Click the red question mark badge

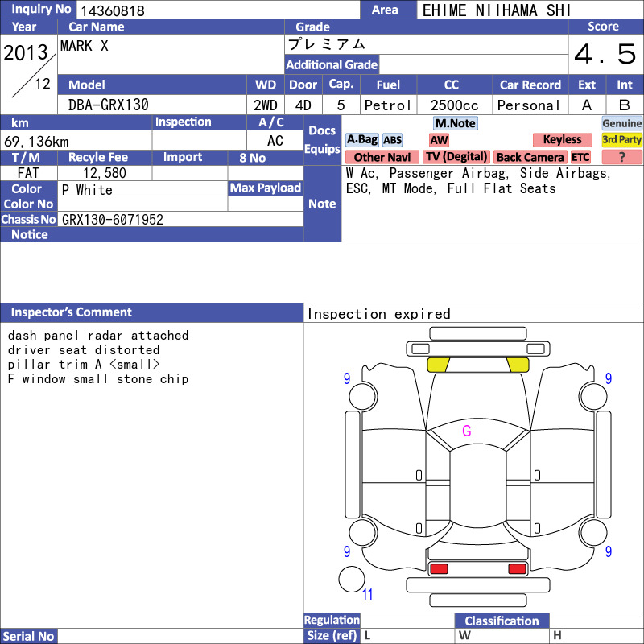(621, 157)
